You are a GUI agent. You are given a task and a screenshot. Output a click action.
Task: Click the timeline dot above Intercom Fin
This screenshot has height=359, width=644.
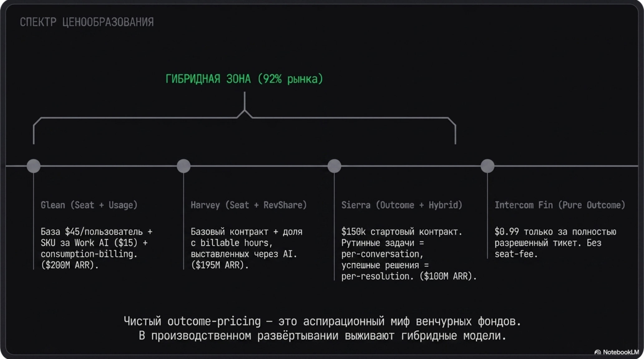487,166
